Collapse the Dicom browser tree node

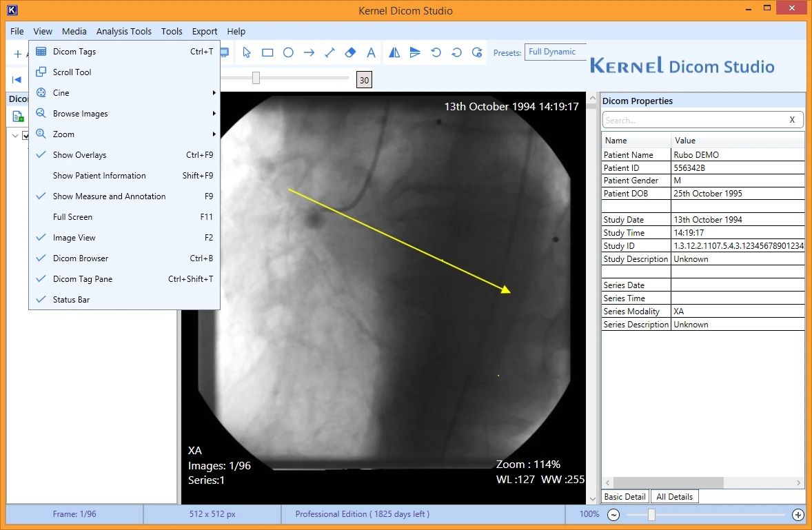coord(15,136)
